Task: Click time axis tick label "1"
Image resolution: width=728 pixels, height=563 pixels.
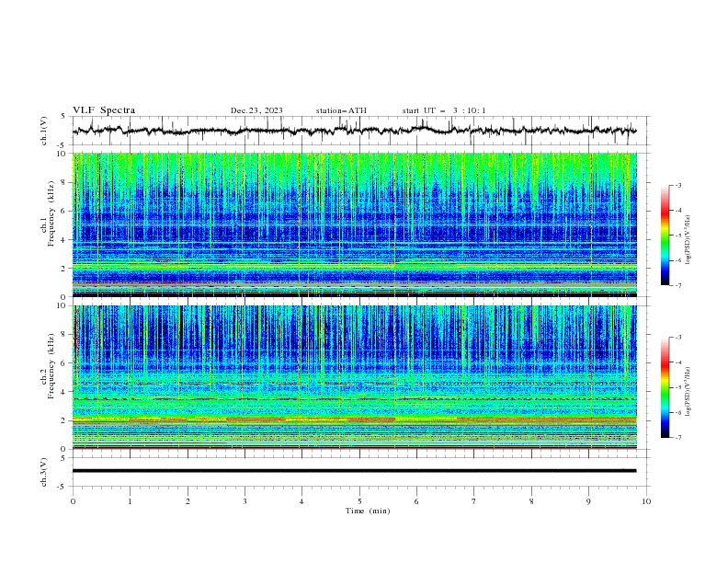Action: (130, 501)
